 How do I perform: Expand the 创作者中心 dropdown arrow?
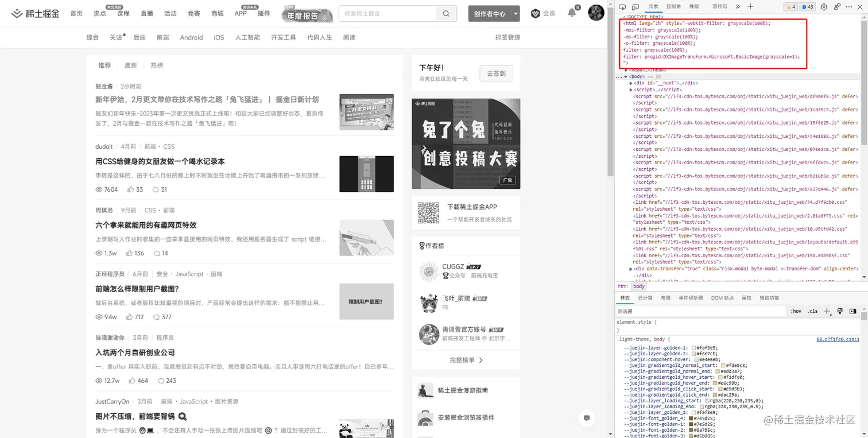[x=516, y=13]
